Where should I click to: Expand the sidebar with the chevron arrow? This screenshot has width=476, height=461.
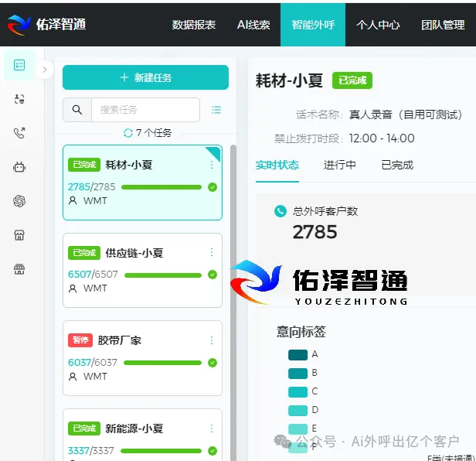tap(45, 70)
